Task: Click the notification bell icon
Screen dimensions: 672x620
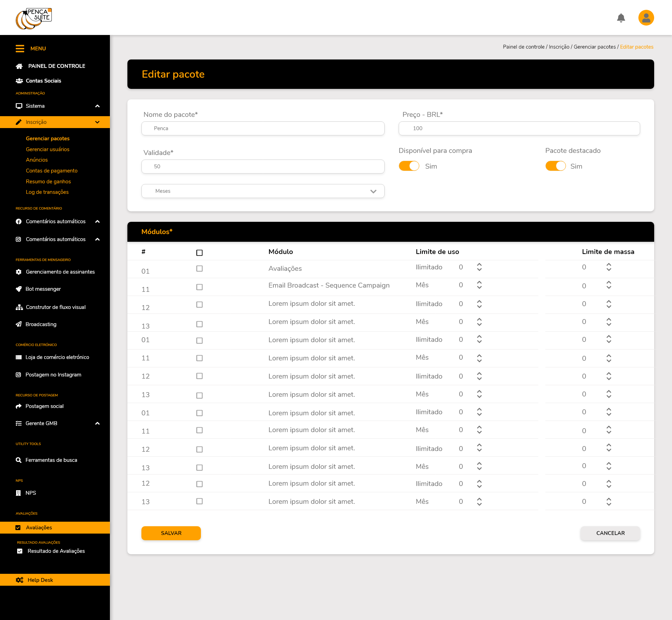Action: [621, 18]
